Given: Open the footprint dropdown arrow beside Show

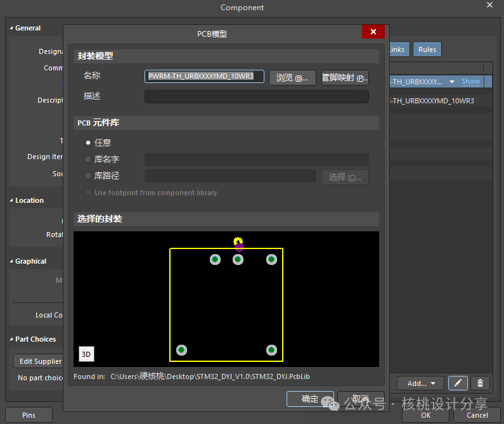Looking at the screenshot, I should tap(452, 82).
